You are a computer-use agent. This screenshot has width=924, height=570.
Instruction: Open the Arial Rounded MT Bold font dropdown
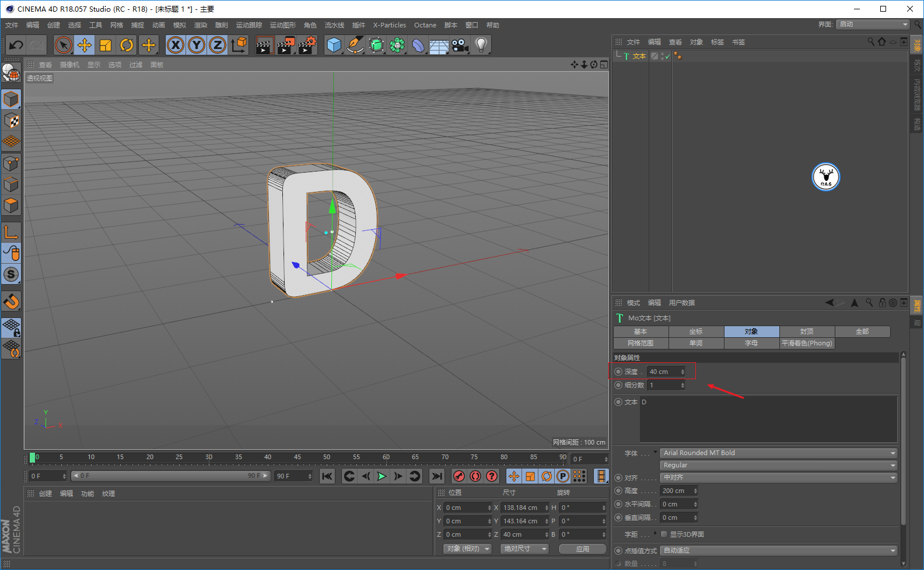pos(778,453)
